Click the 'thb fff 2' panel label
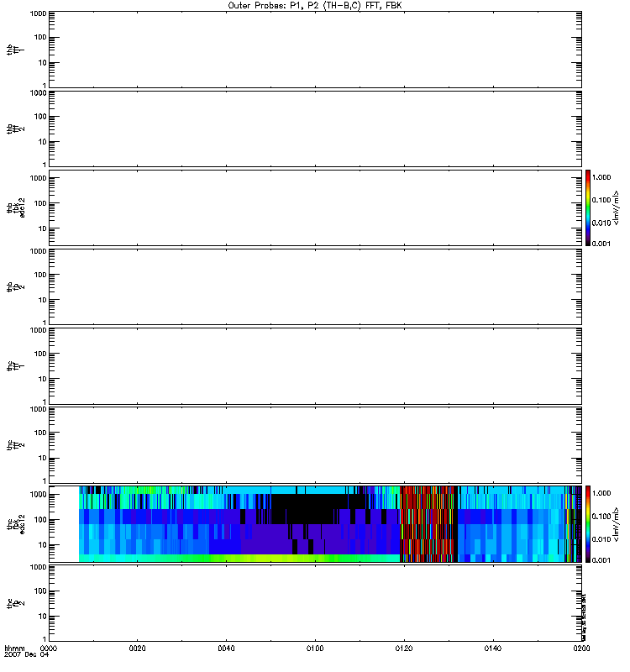The width and height of the screenshot is (630, 672). pyautogui.click(x=15, y=129)
